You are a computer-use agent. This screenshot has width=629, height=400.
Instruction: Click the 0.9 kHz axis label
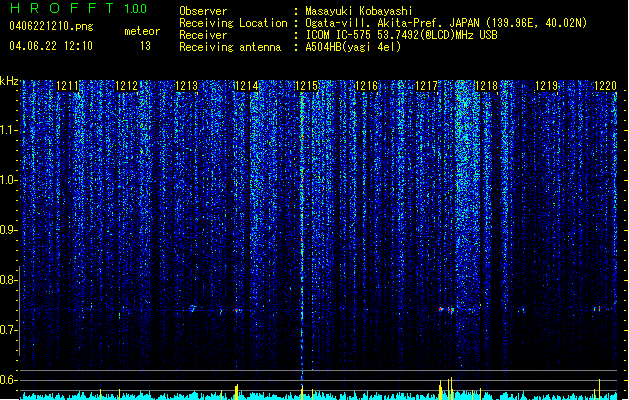(9, 230)
